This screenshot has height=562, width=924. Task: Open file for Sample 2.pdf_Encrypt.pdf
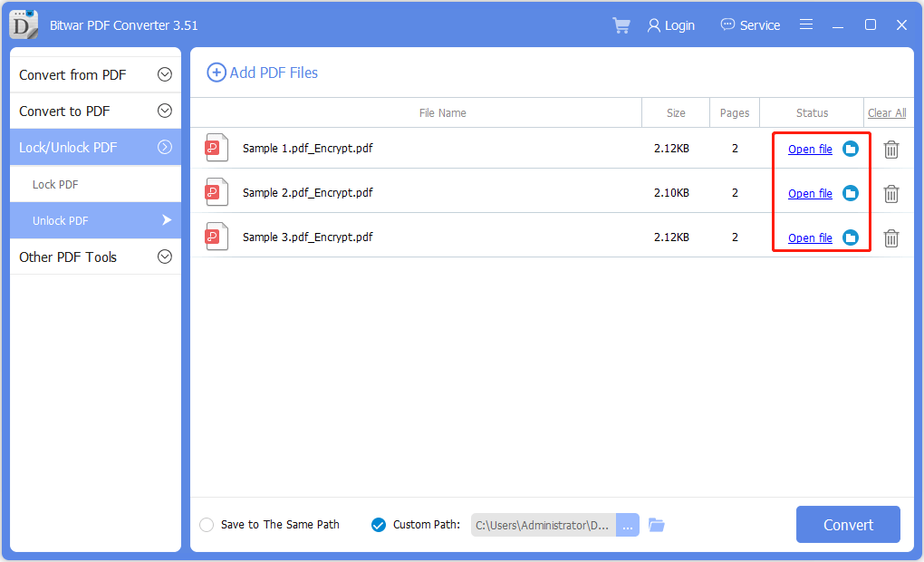tap(809, 193)
